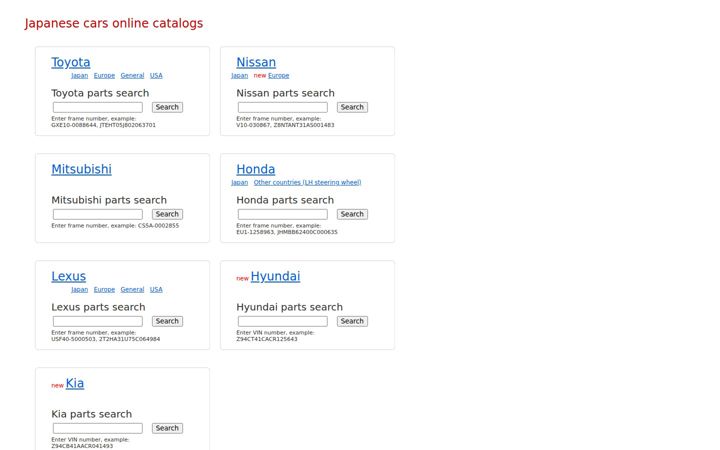Focus the Honda parts search field
The height and width of the screenshot is (450, 720).
[283, 214]
